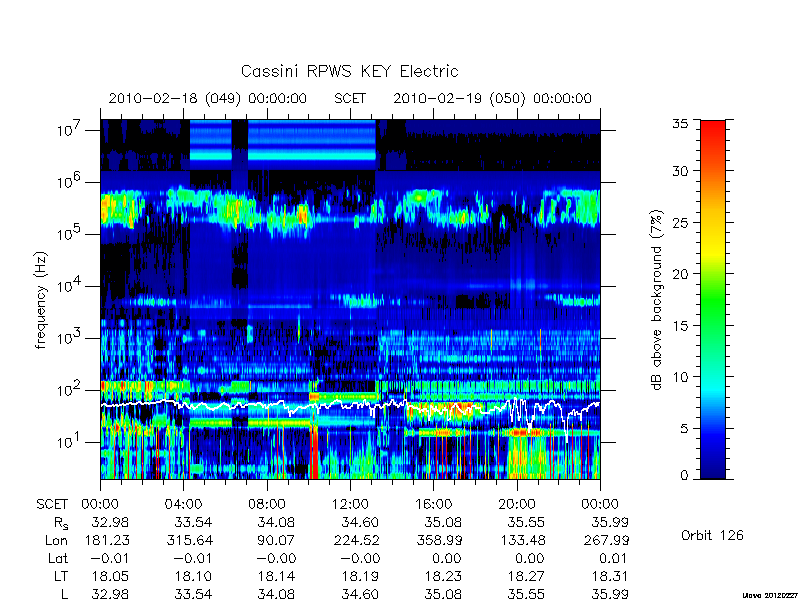Click the Lat row label
This screenshot has width=800, height=600.
pos(58,558)
